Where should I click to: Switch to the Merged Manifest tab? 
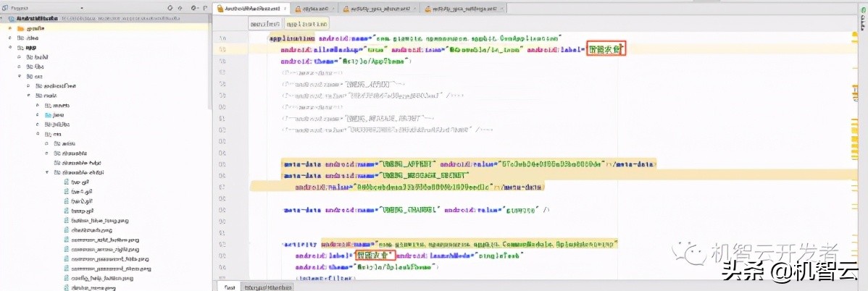(x=268, y=287)
